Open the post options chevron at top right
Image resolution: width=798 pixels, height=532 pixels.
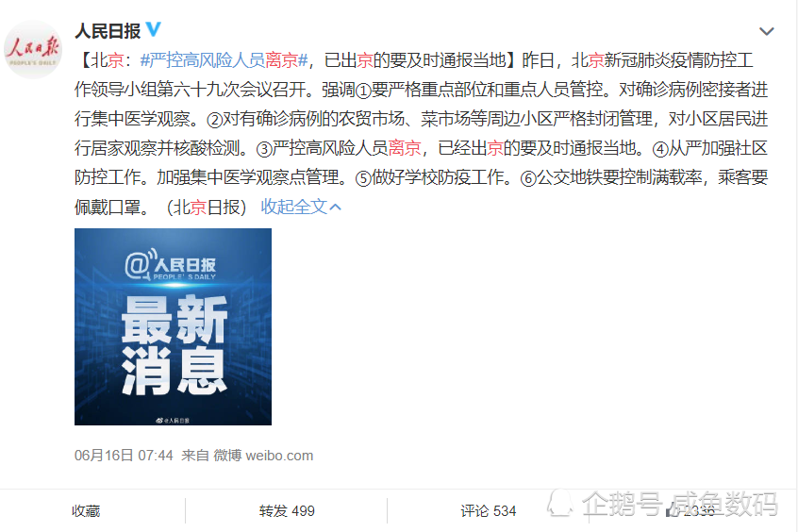767,31
